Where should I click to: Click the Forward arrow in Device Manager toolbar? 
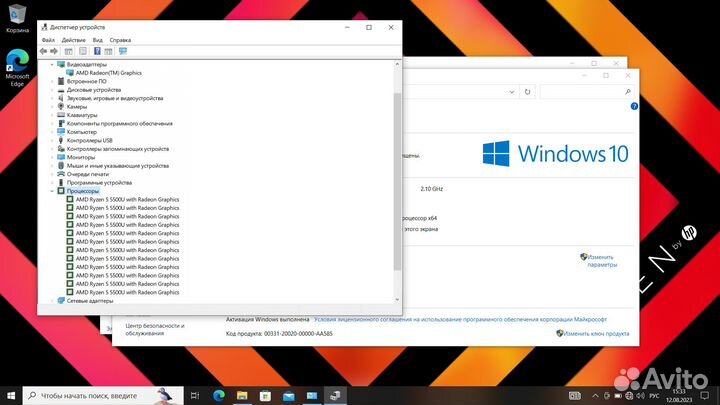(x=54, y=51)
